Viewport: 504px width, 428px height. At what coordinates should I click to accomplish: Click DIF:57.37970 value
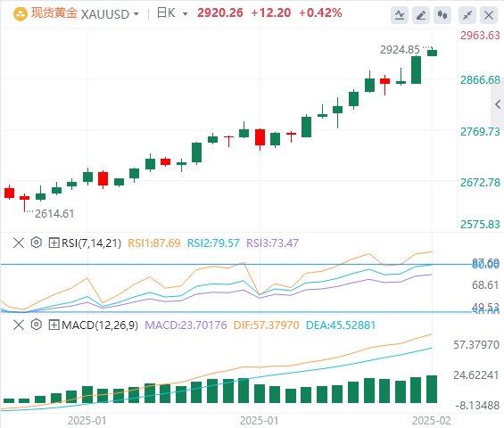(266, 325)
